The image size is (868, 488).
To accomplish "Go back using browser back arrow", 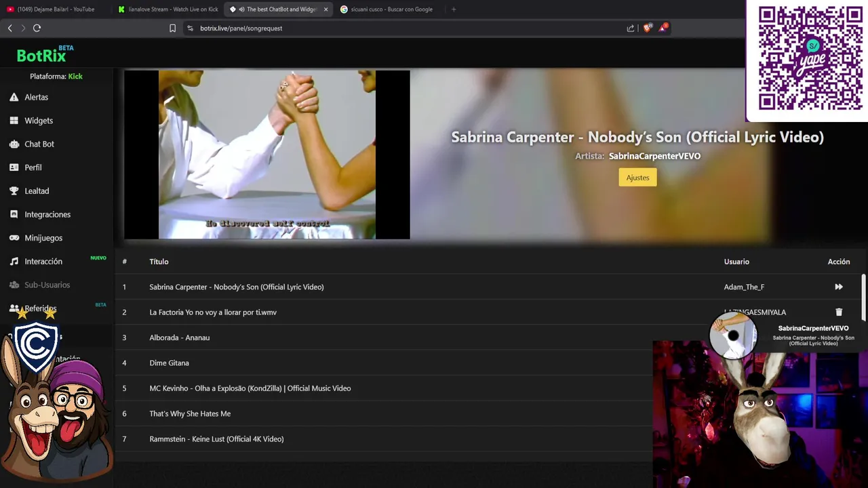I will point(9,28).
